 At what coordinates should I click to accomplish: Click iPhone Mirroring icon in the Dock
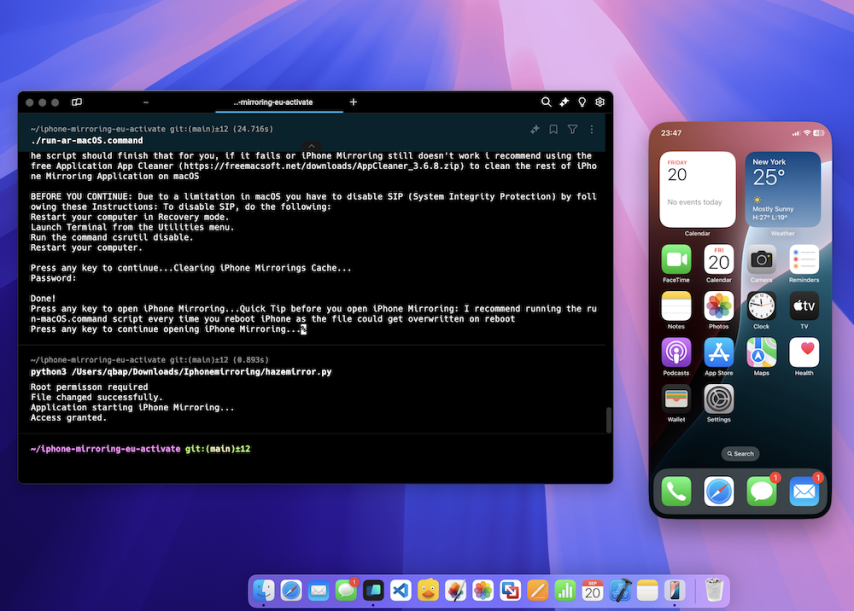[x=674, y=590]
